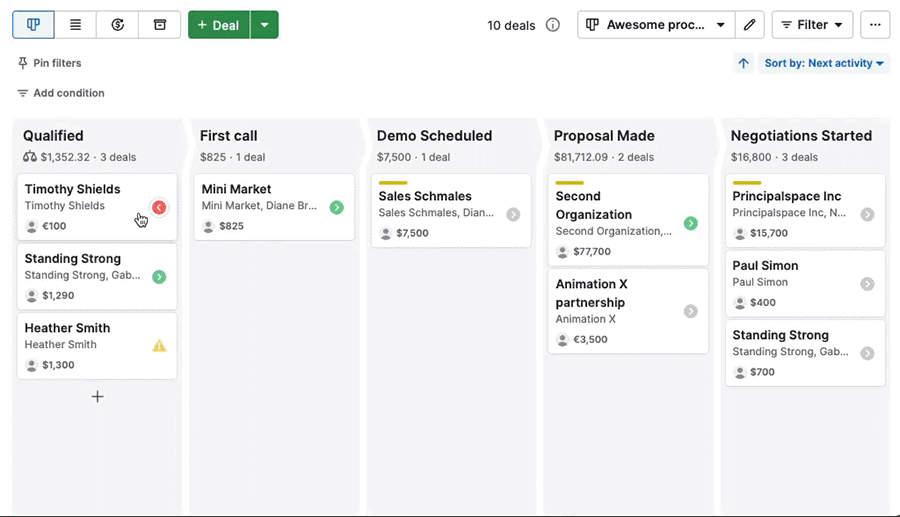The height and width of the screenshot is (517, 900).
Task: Open the archived deals view
Action: [159, 25]
